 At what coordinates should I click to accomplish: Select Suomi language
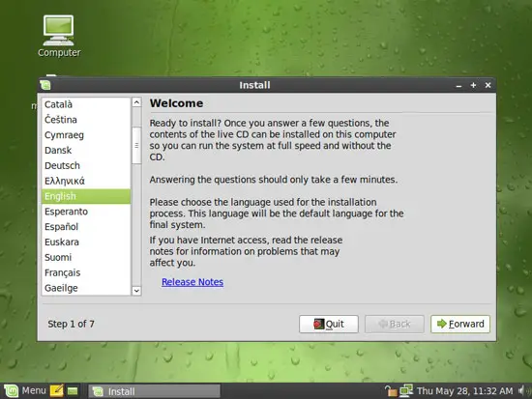86,257
